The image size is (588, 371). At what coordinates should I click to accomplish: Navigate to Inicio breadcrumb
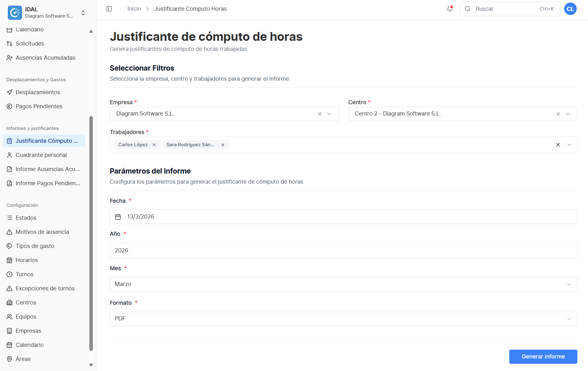click(134, 9)
